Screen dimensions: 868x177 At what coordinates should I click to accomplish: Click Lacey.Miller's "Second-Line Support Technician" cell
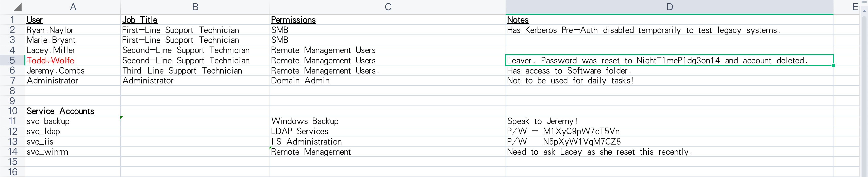(195, 50)
